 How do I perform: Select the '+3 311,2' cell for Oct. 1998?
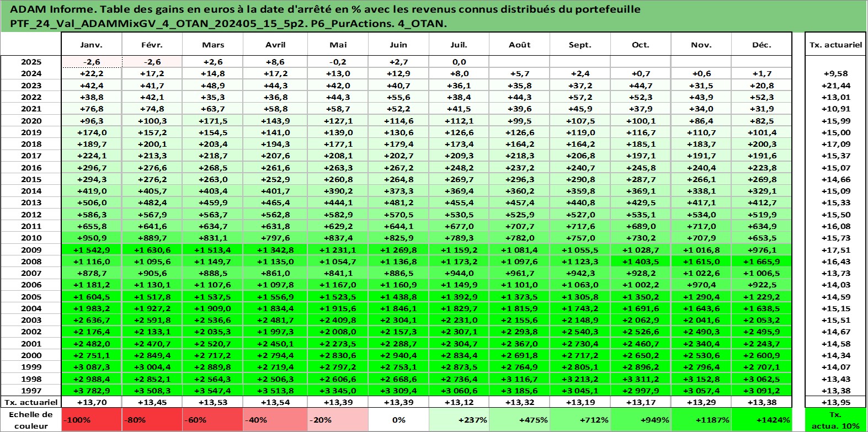641,379
